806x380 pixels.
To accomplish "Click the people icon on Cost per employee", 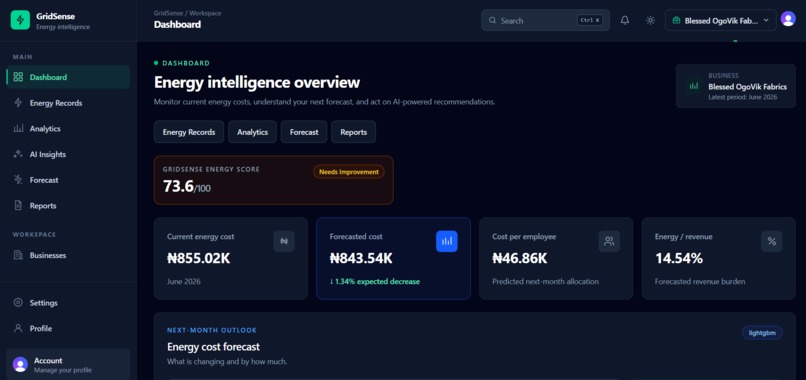I will (x=609, y=241).
